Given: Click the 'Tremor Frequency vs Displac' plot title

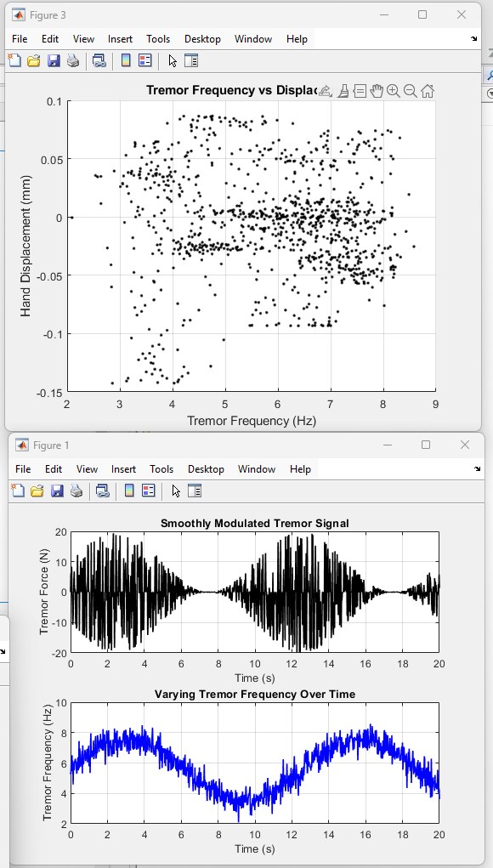Looking at the screenshot, I should click(233, 90).
